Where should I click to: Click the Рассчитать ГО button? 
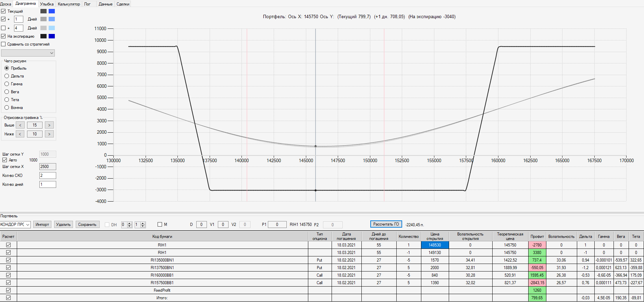tap(386, 224)
